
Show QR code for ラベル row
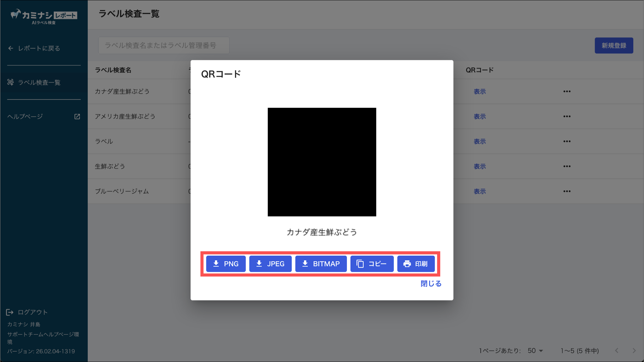[480, 142]
